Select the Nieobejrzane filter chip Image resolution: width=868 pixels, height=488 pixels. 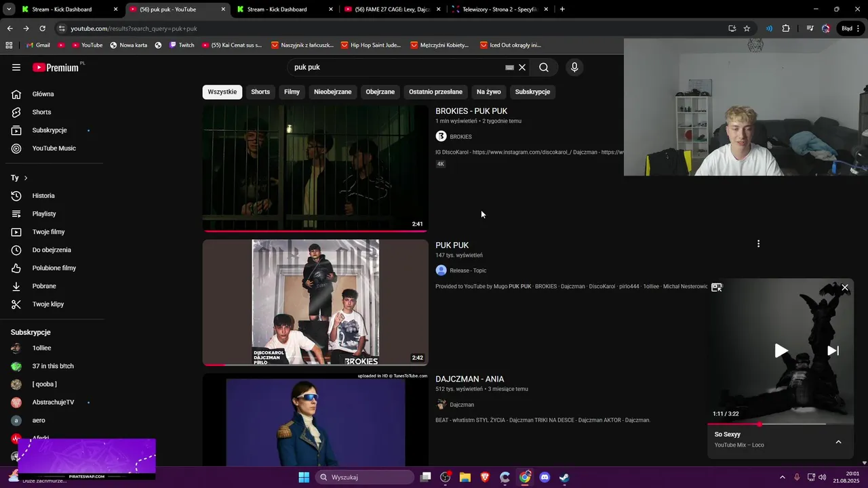[x=333, y=92]
